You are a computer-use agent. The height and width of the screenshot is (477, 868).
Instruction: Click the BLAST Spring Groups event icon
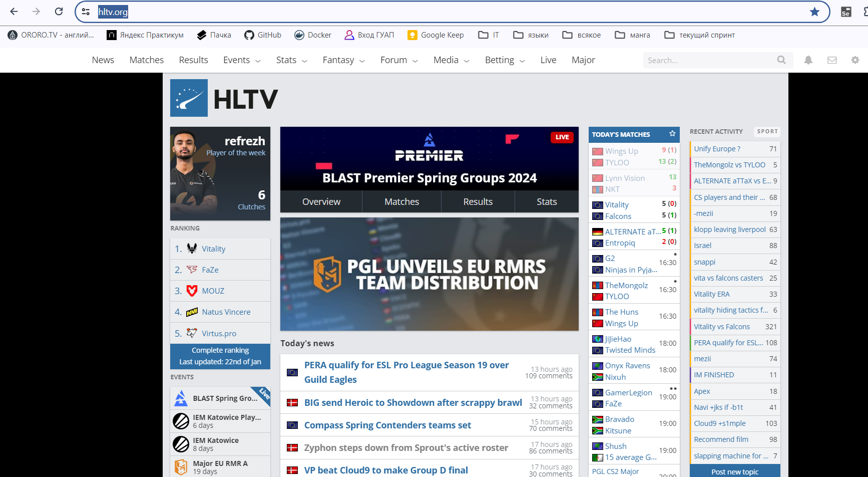pyautogui.click(x=181, y=398)
